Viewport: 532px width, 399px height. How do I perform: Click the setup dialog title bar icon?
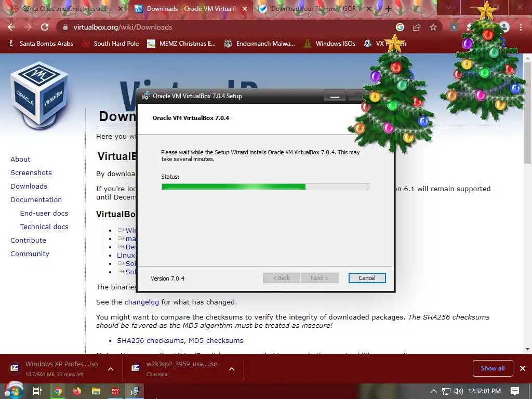click(x=146, y=96)
